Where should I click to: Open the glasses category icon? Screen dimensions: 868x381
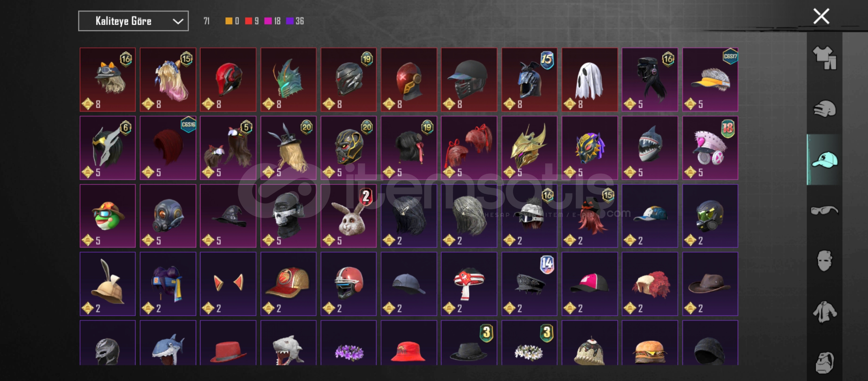825,211
